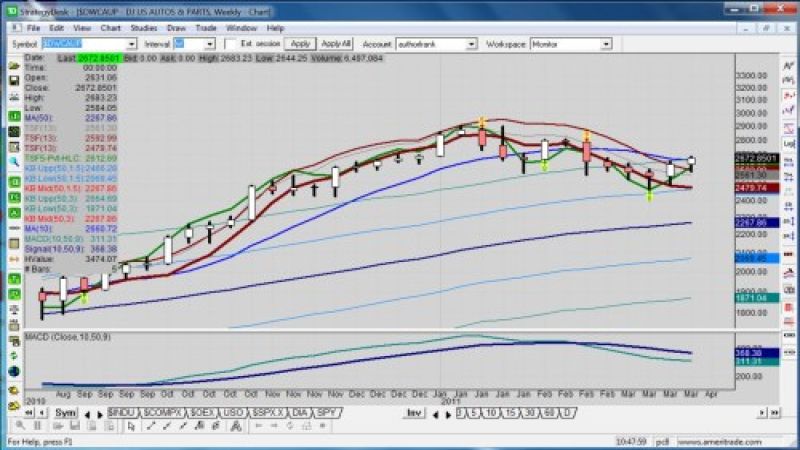Click the Apply button
This screenshot has height=450, width=800.
300,44
